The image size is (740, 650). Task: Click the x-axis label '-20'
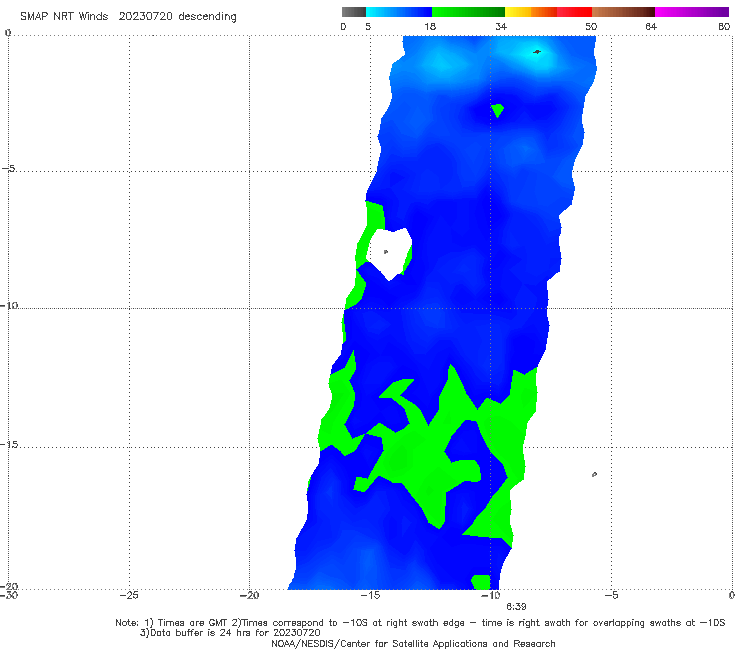point(250,595)
